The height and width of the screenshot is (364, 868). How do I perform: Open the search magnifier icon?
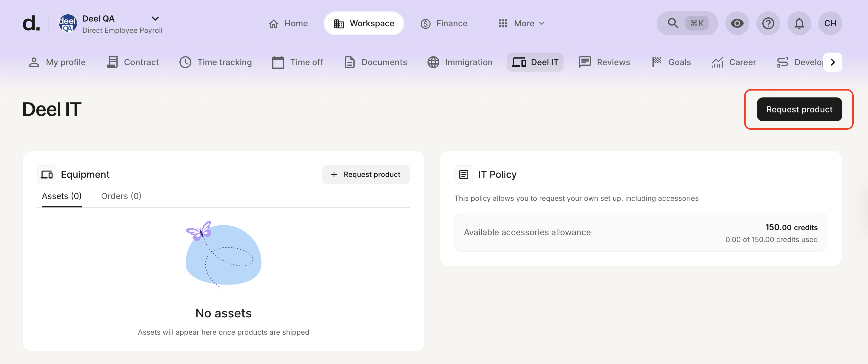point(672,23)
